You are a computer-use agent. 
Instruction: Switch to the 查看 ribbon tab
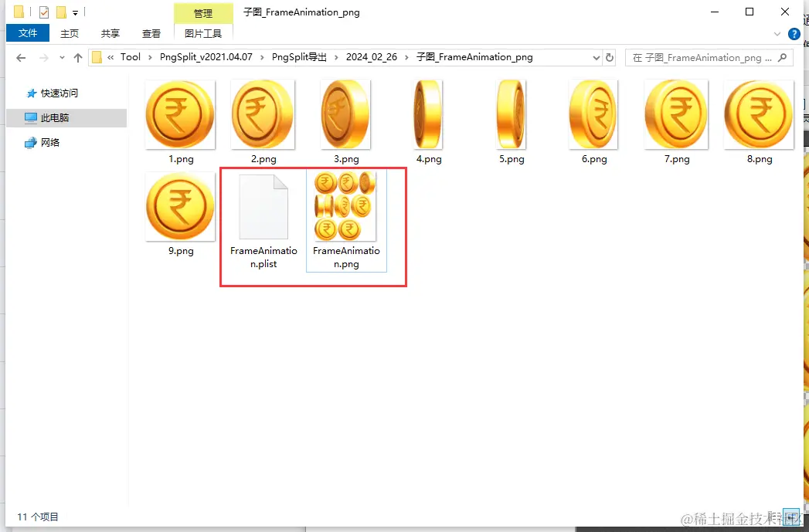151,33
